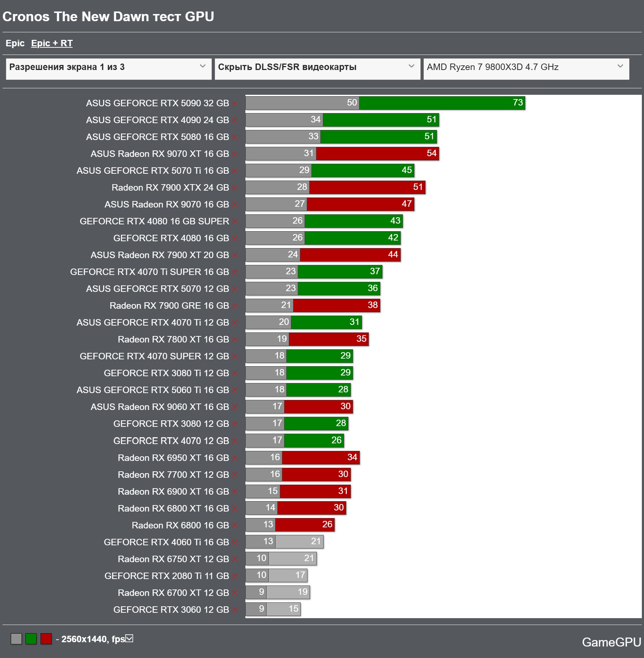The image size is (644, 658).
Task: Remove ASUS GEFORCE RTX 4090 24 GB row
Action: pyautogui.click(x=235, y=120)
